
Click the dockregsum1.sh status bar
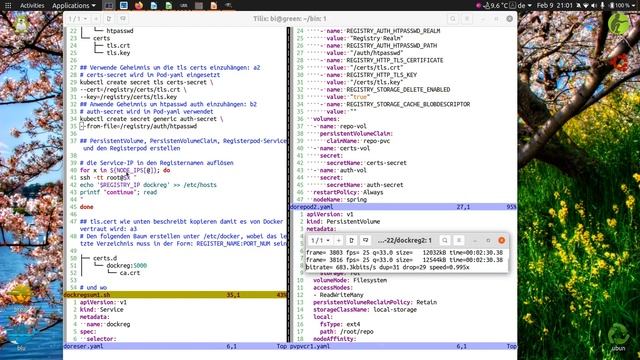tap(176, 295)
